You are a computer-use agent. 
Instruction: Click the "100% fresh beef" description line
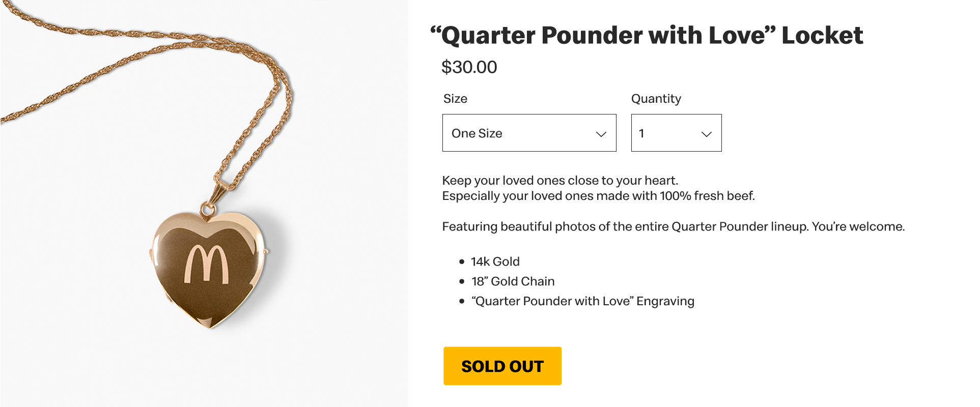[598, 196]
